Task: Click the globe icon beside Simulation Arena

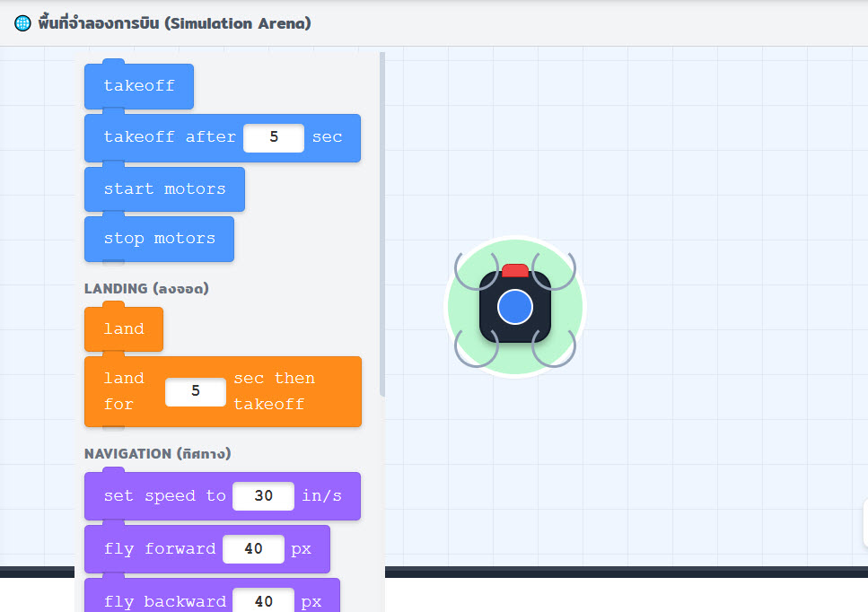Action: 22,23
